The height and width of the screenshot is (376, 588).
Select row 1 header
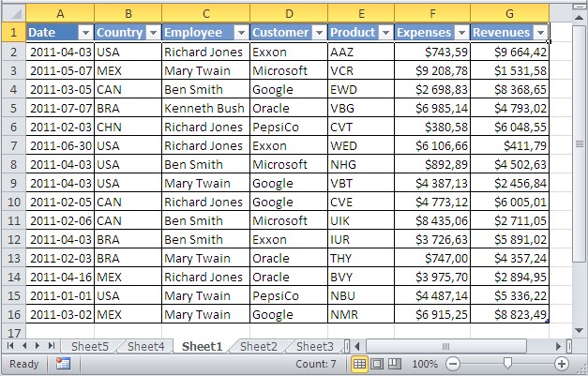tap(14, 32)
